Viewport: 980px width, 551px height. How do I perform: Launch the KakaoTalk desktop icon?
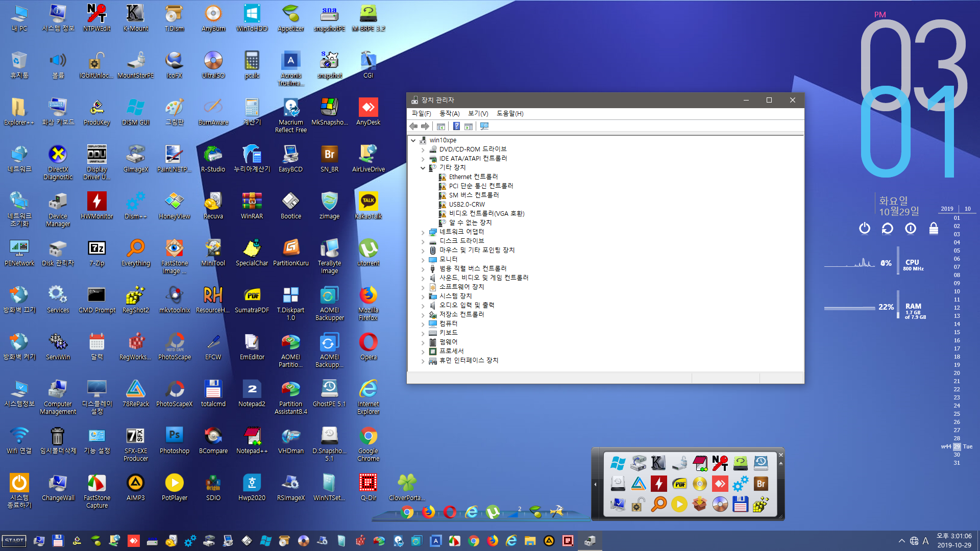tap(368, 206)
